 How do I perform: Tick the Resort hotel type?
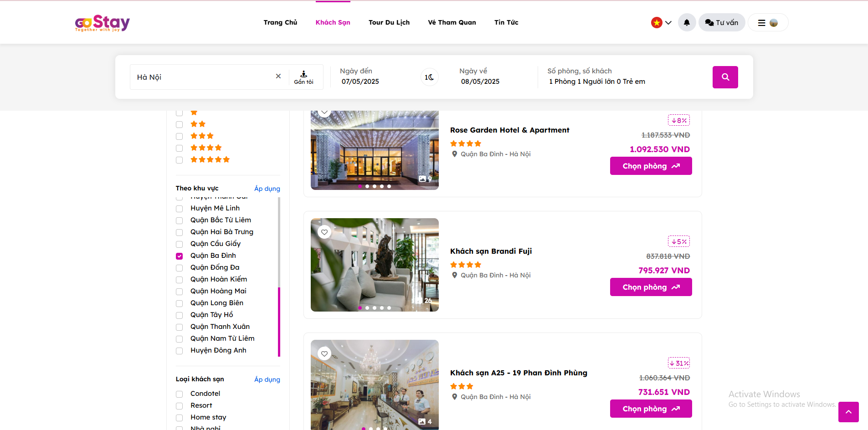[180, 406]
